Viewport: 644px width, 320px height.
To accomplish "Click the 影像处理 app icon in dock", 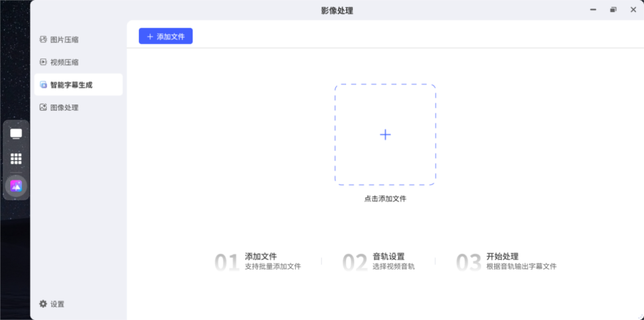I will pos(16,186).
